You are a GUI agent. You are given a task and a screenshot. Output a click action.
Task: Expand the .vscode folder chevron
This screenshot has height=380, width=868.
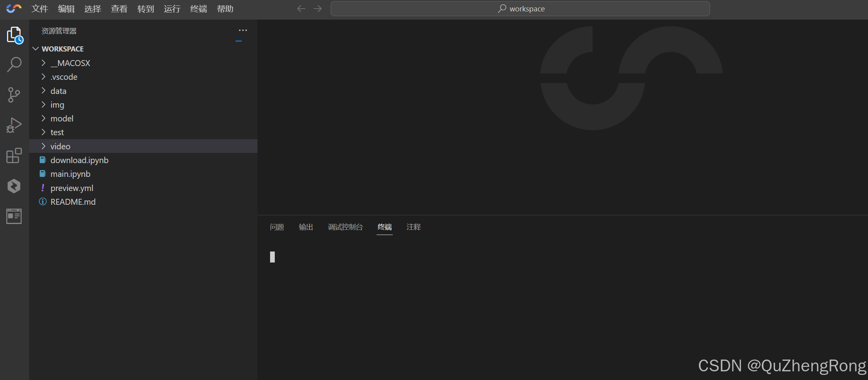pos(44,77)
